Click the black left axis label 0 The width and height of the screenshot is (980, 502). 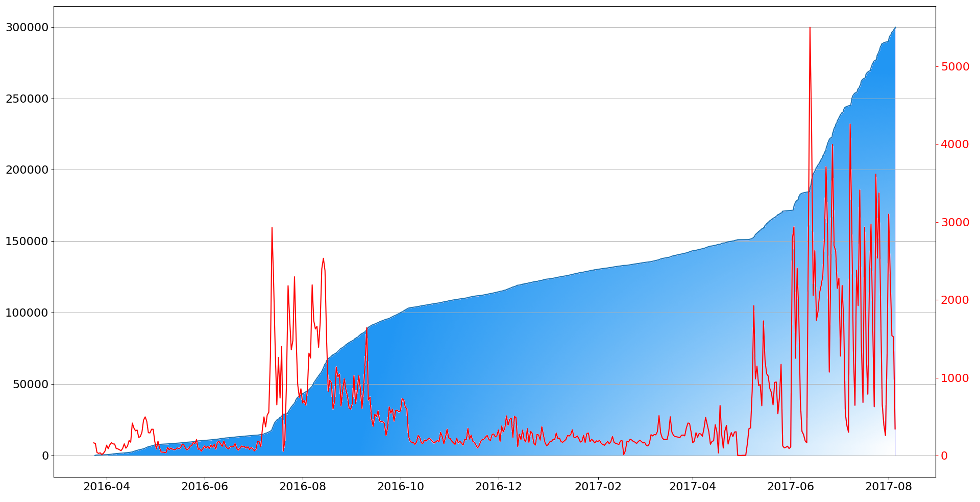(x=45, y=456)
